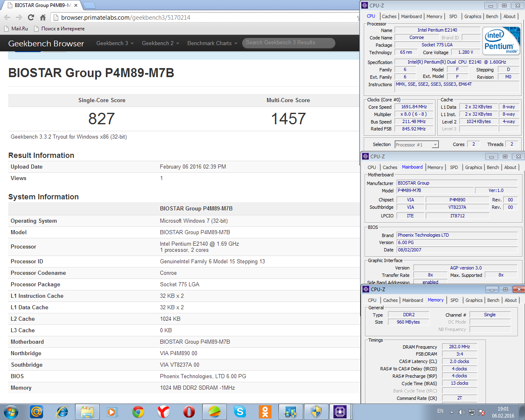The height and width of the screenshot is (420, 525).
Task: Go back in the browser
Action: pyautogui.click(x=7, y=17)
